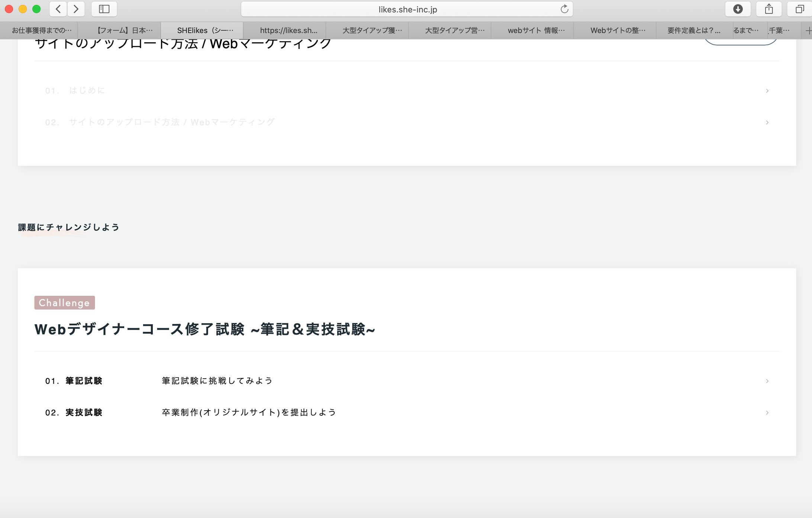Open 01. 筆記試験 challenge link
The width and height of the screenshot is (812, 518).
tap(84, 381)
